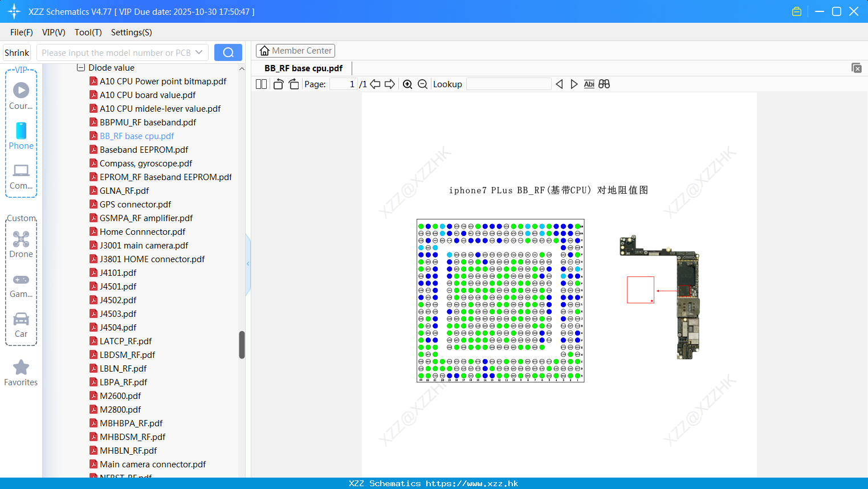Image resolution: width=868 pixels, height=489 pixels.
Task: Zoom out of the PDF
Action: [422, 84]
